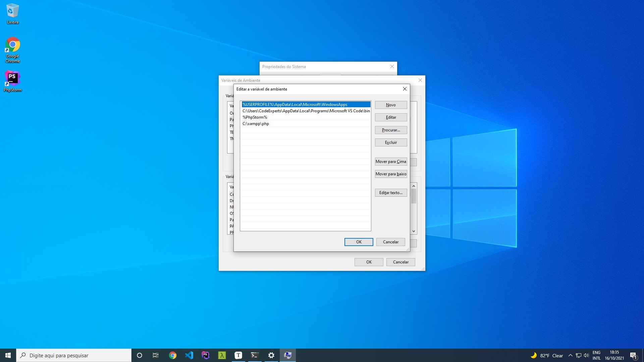Open the Google Chrome desktop shortcut
The width and height of the screenshot is (644, 362).
(12, 49)
